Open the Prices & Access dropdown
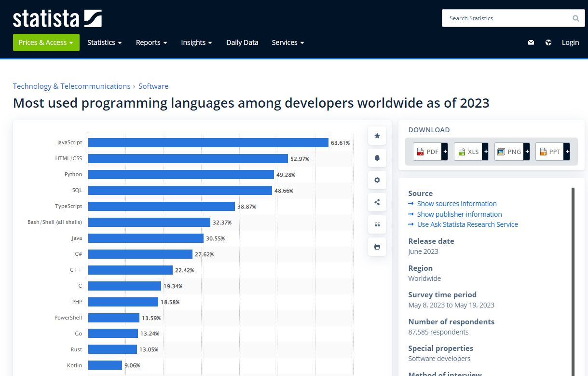 46,42
